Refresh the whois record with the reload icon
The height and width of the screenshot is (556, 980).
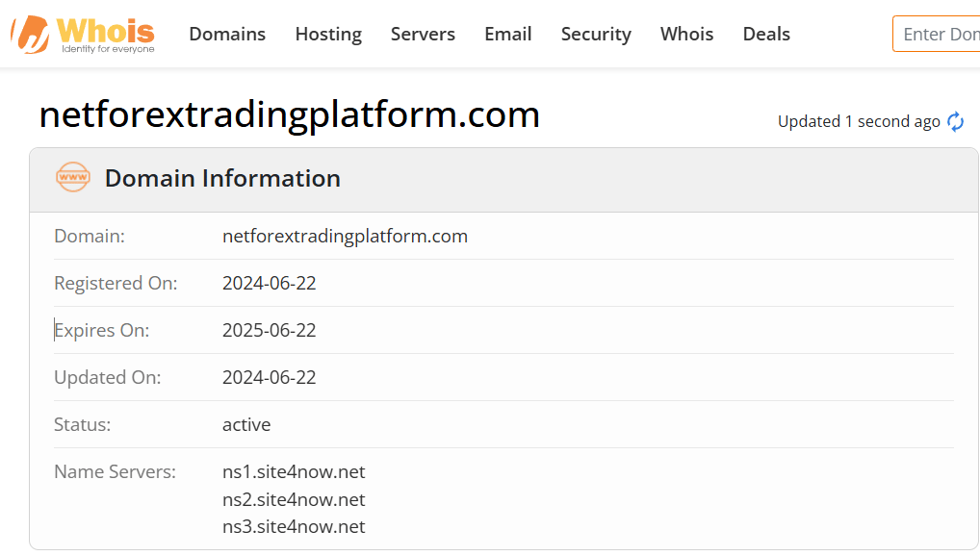click(956, 121)
